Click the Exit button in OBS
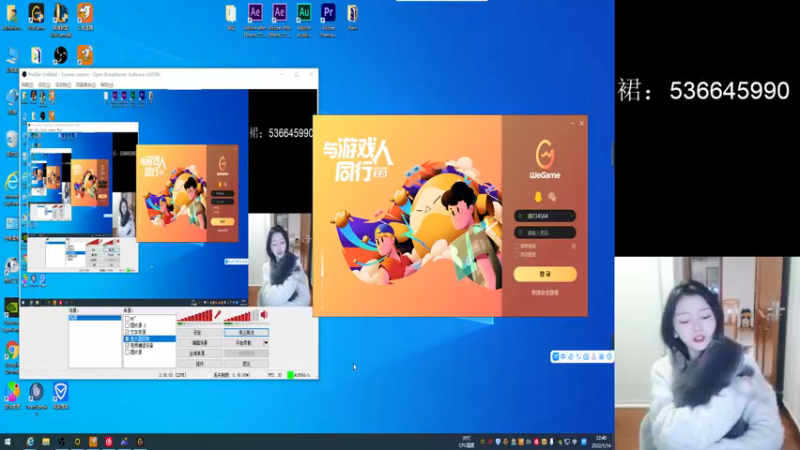800x450 pixels. [246, 364]
